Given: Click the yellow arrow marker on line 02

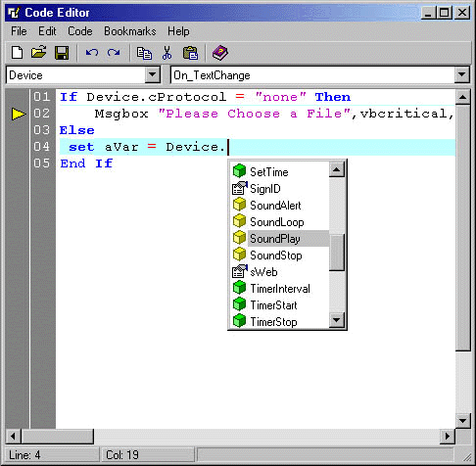Looking at the screenshot, I should (19, 114).
